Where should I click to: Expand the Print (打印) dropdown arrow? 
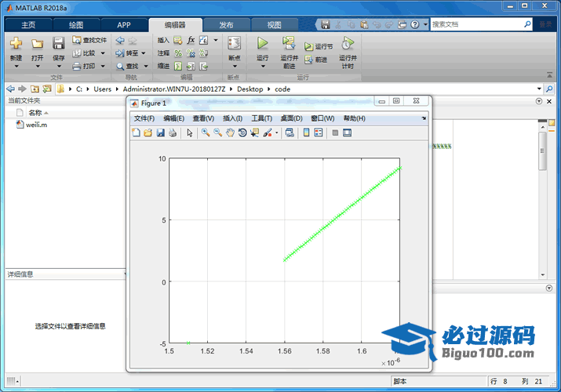(103, 66)
